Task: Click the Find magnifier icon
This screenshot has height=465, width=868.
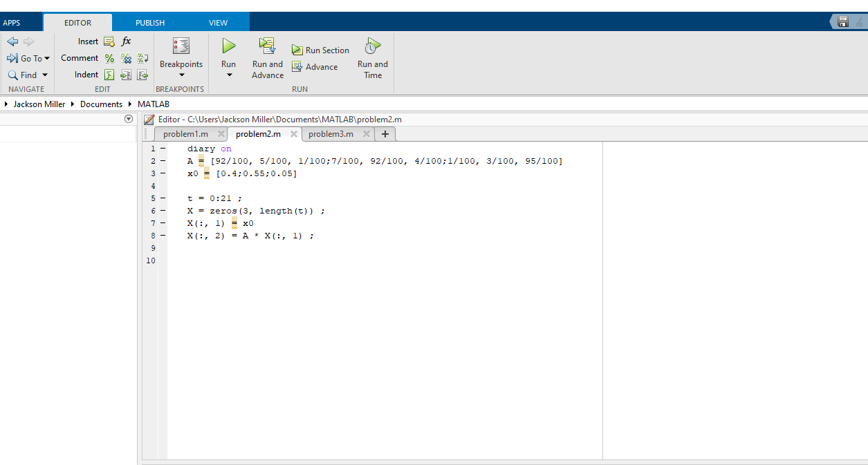Action: point(12,75)
